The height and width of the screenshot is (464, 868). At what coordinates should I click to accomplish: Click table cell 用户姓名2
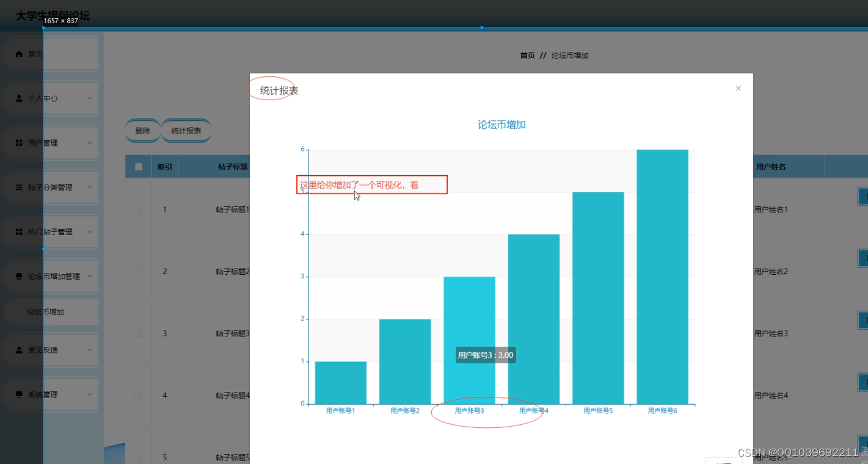tap(771, 271)
